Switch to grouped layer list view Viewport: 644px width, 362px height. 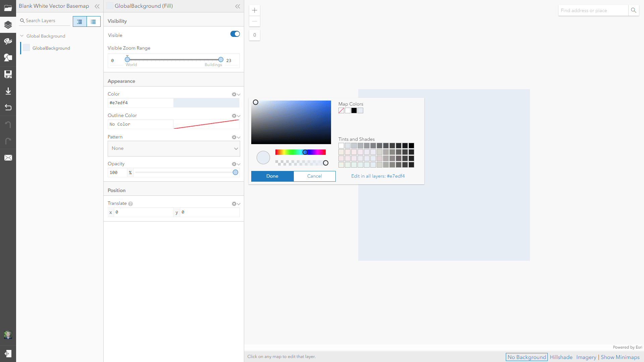click(79, 21)
